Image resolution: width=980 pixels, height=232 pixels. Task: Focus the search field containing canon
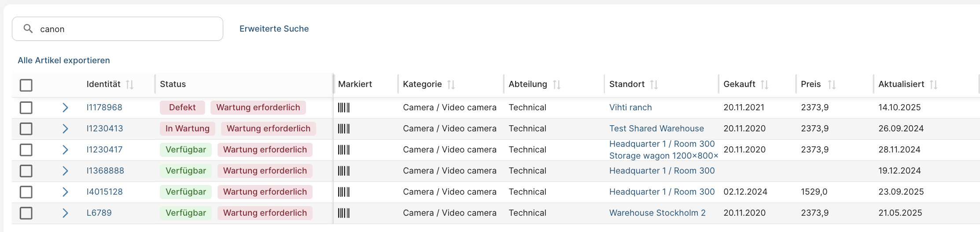point(128,29)
